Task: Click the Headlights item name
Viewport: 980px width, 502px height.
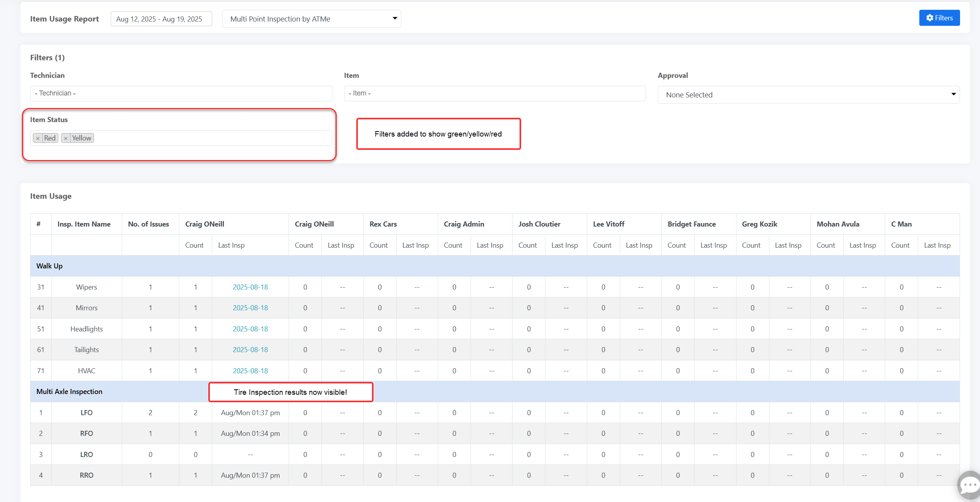Action: click(87, 329)
